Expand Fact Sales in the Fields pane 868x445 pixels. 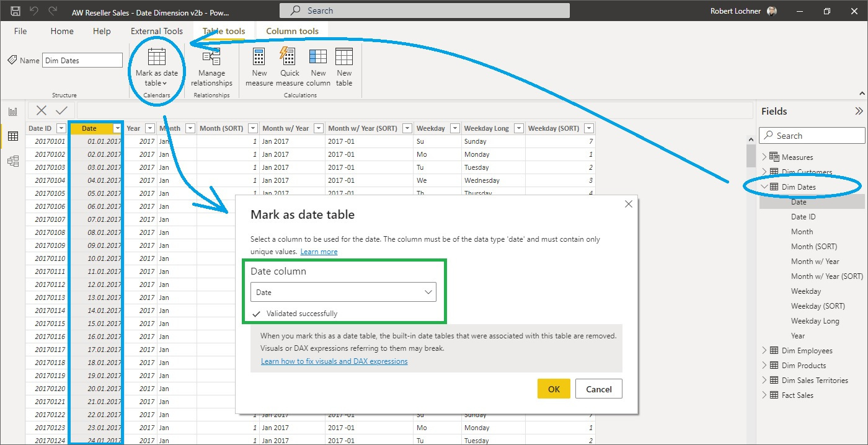pos(764,395)
